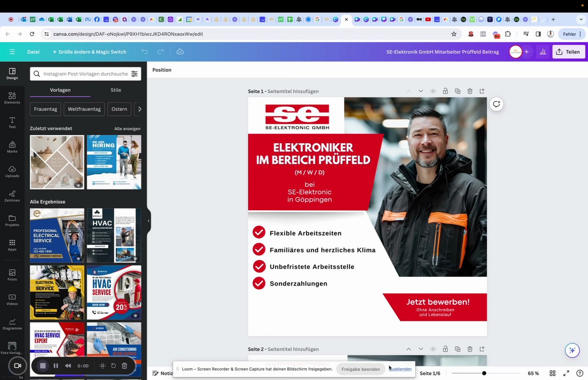Screen dimensions: 588x380
Task: Add collaborators with the plus button
Action: pos(526,52)
